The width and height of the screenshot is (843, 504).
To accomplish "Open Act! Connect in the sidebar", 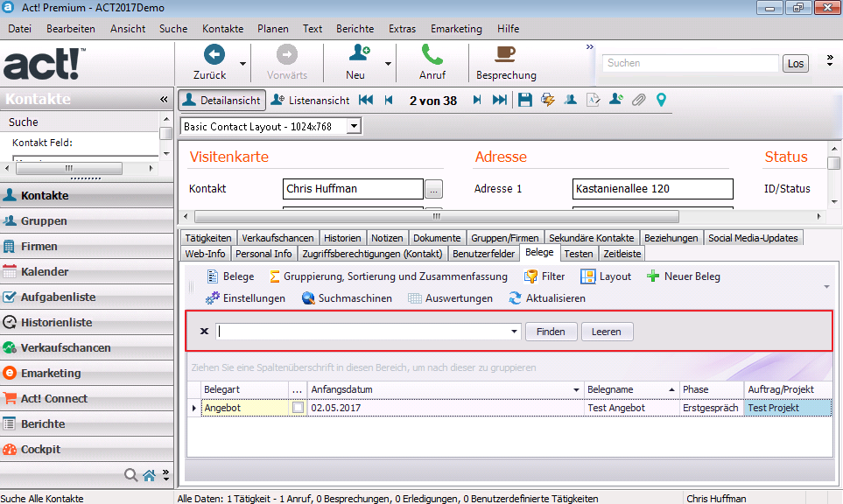I will (87, 398).
